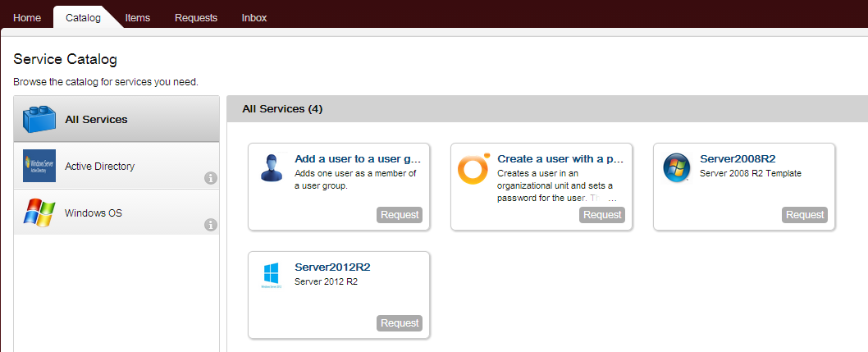This screenshot has width=868, height=352.
Task: Click the blue brick All Services icon
Action: click(x=39, y=120)
